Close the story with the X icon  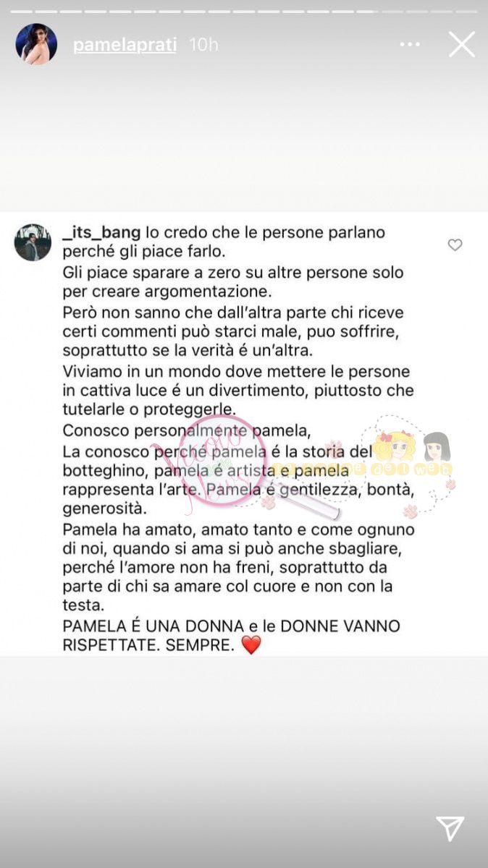[461, 44]
